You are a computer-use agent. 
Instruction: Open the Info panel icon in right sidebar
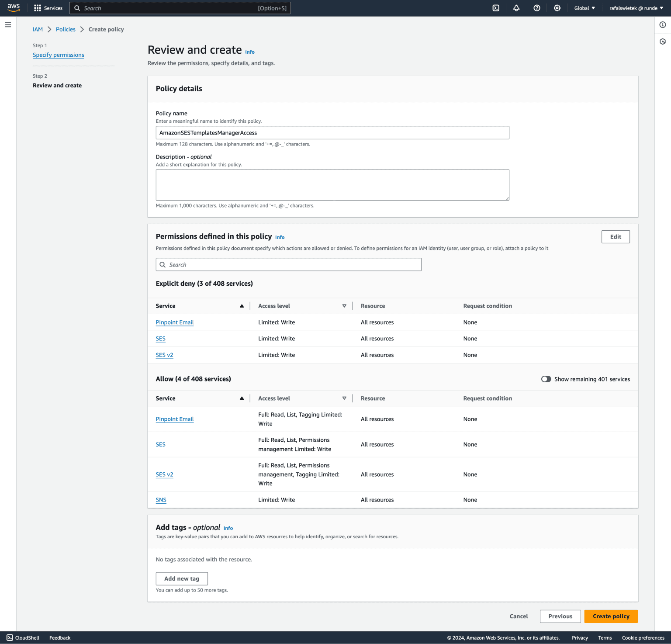(x=661, y=24)
